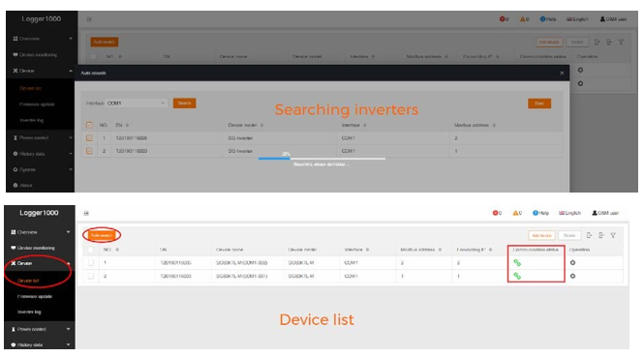Image resolution: width=644 pixels, height=357 pixels.
Task: Click export icon next to Delete button
Action: coord(590,235)
